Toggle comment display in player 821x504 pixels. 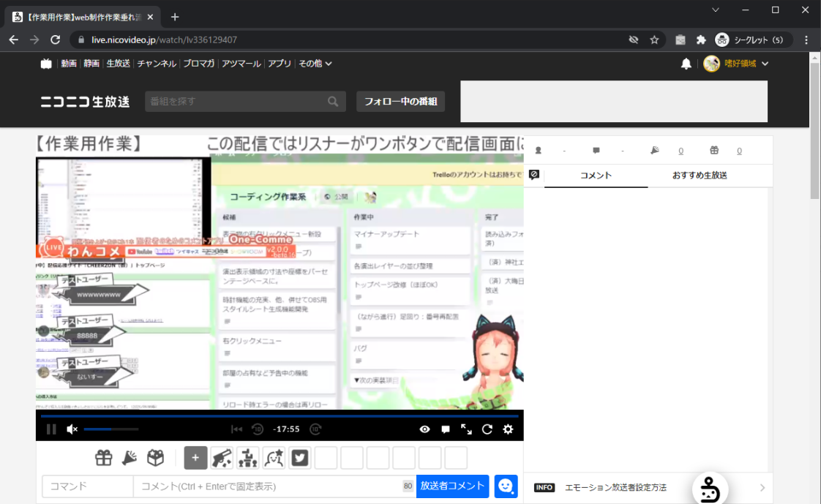tap(445, 429)
